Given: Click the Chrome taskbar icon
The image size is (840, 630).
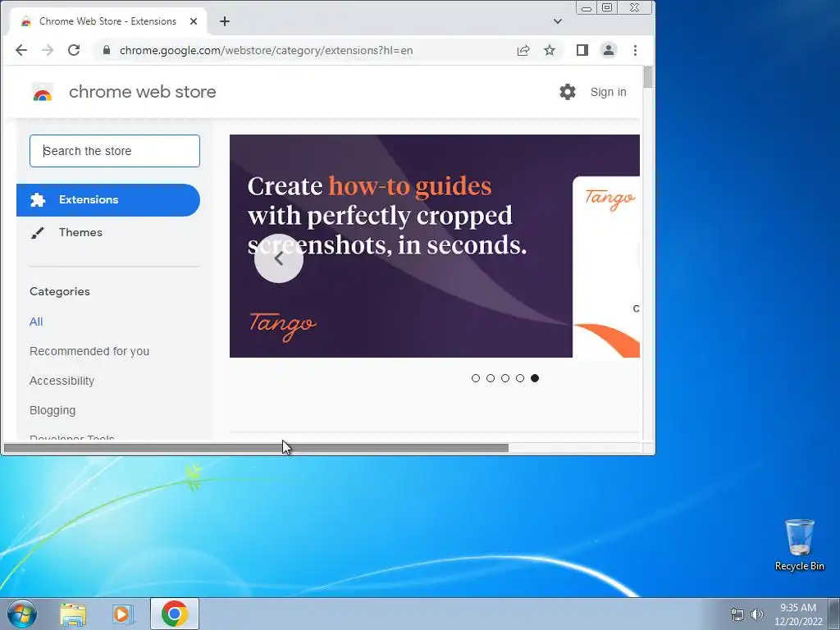Looking at the screenshot, I should point(175,614).
